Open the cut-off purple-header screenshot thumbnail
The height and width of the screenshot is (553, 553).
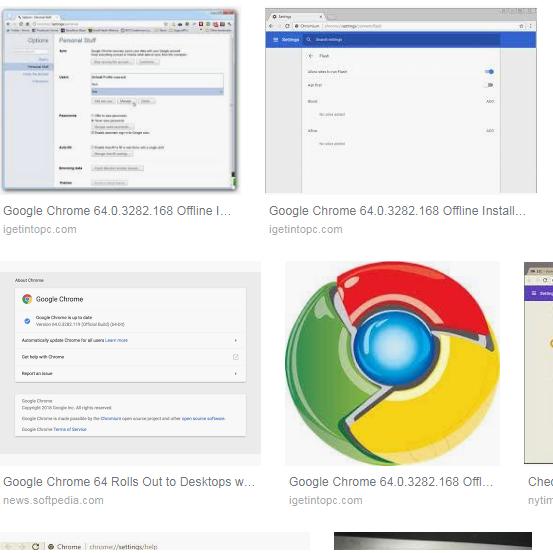[539, 363]
